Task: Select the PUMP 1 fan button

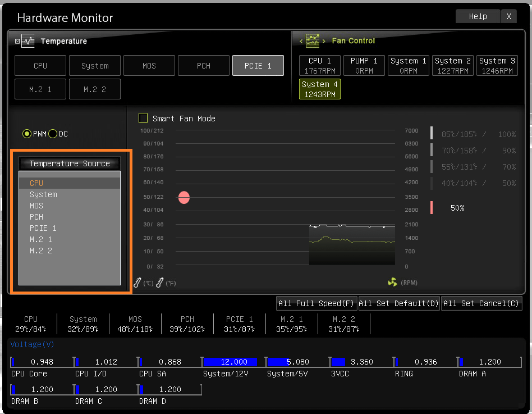Action: click(x=364, y=66)
